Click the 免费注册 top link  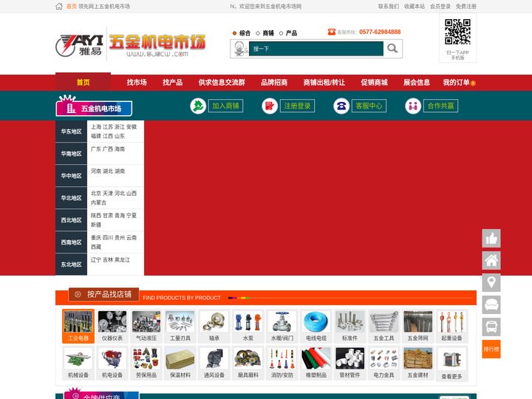tap(465, 7)
